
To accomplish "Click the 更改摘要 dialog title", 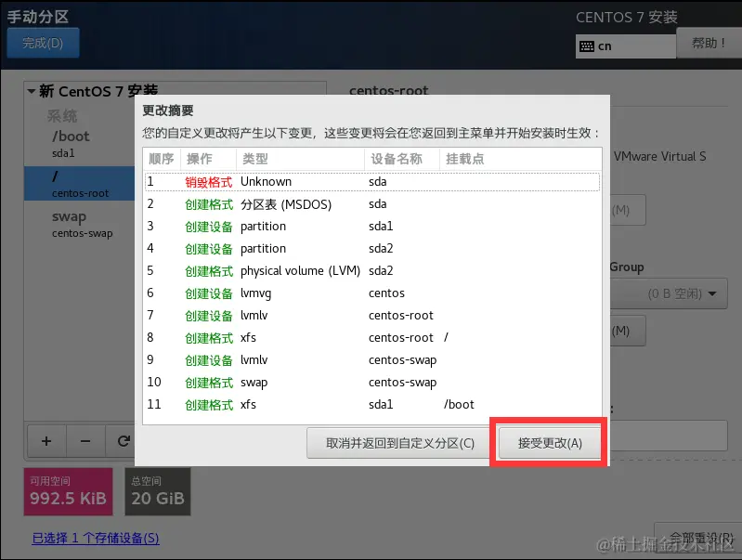I will pos(168,111).
